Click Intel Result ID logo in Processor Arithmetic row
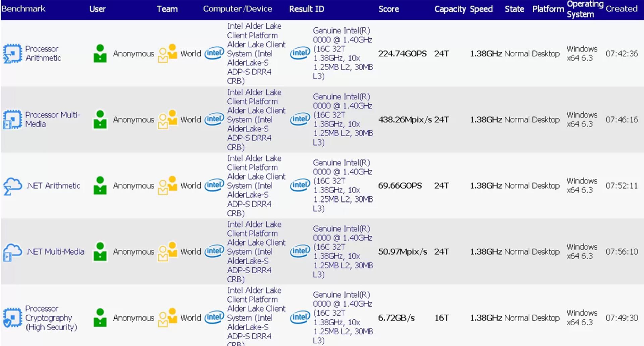The image size is (644, 346). 300,53
